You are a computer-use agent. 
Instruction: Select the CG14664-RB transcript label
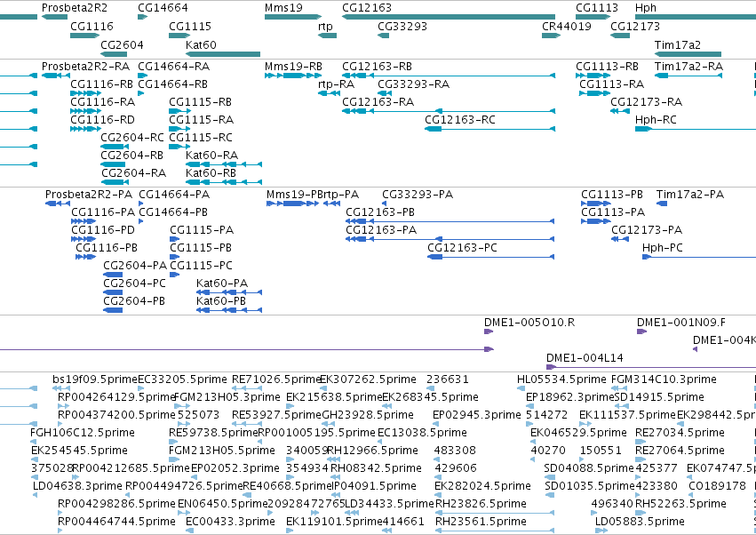(172, 84)
